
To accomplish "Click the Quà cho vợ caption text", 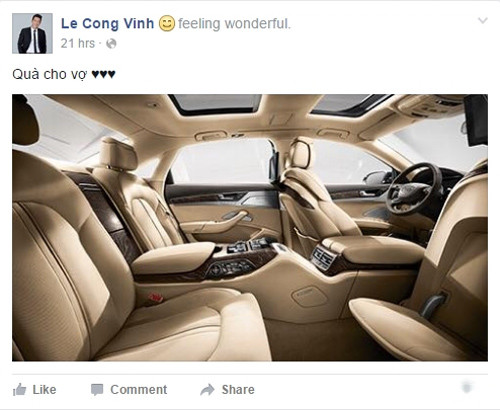I will (50, 74).
